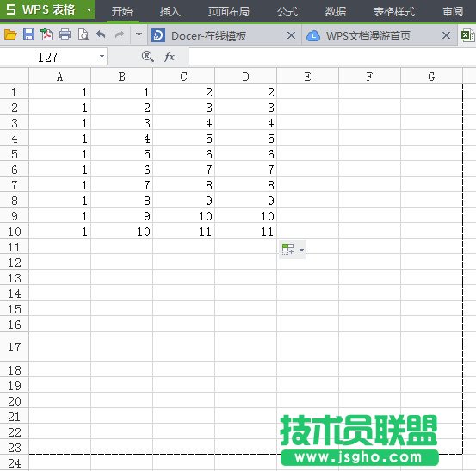The height and width of the screenshot is (471, 476).
Task: Open the 页面布局 ribbon tab
Action: [229, 11]
